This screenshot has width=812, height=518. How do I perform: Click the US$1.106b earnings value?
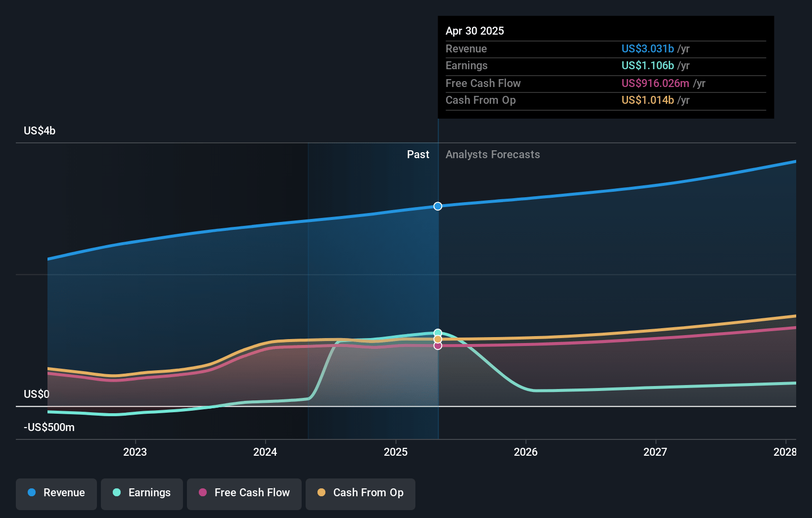[648, 65]
